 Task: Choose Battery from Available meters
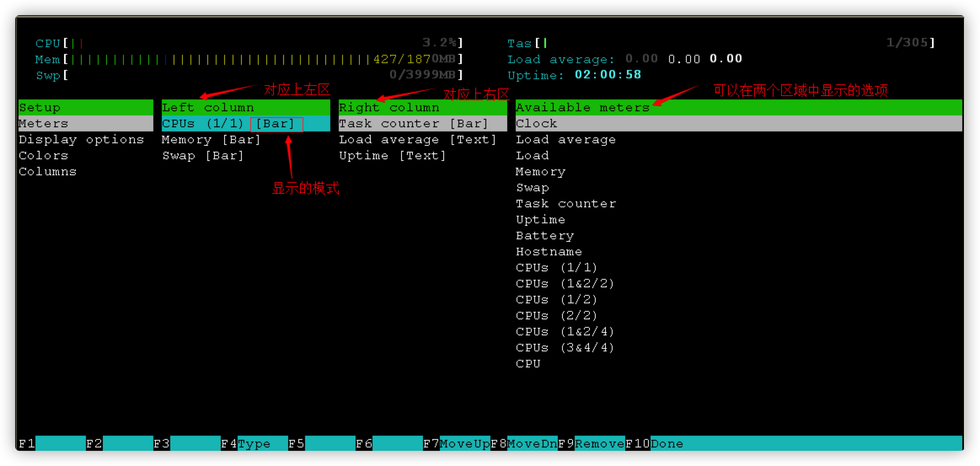(545, 236)
